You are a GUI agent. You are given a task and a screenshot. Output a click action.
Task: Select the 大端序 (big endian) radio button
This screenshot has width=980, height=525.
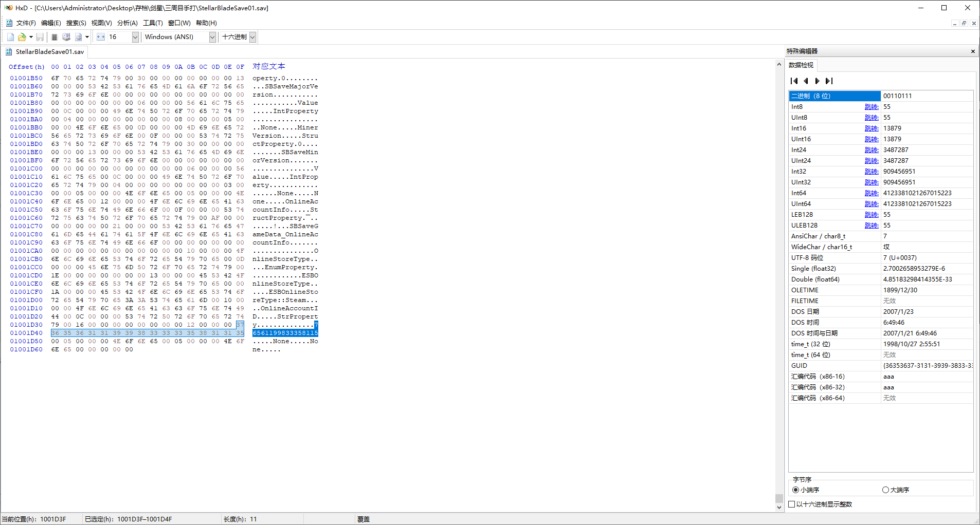(885, 490)
